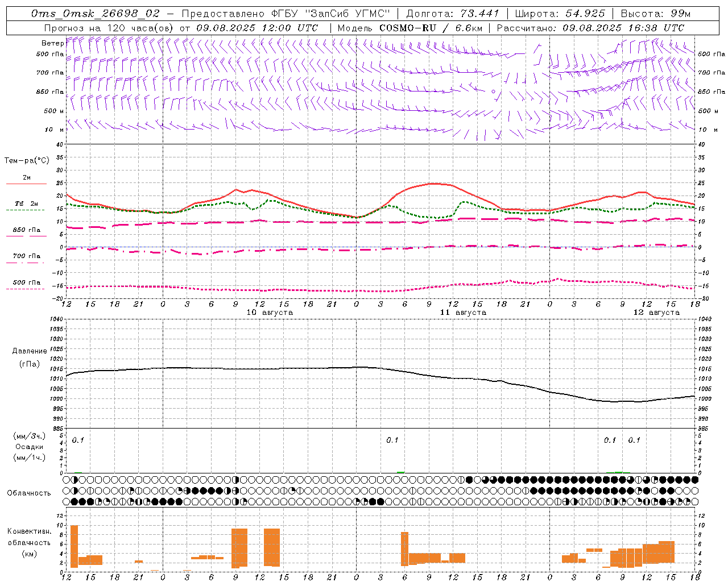Select the "Осадки" precipitation label

pos(30,447)
